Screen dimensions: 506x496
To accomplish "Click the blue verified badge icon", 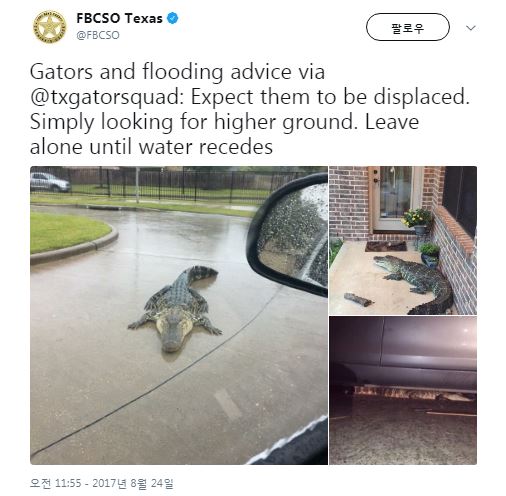I will 172,18.
